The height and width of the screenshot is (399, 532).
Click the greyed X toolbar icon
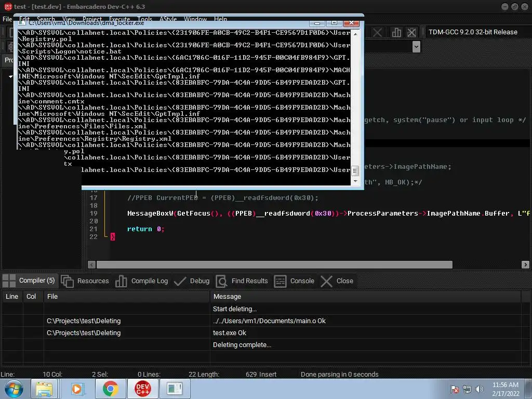point(377,33)
